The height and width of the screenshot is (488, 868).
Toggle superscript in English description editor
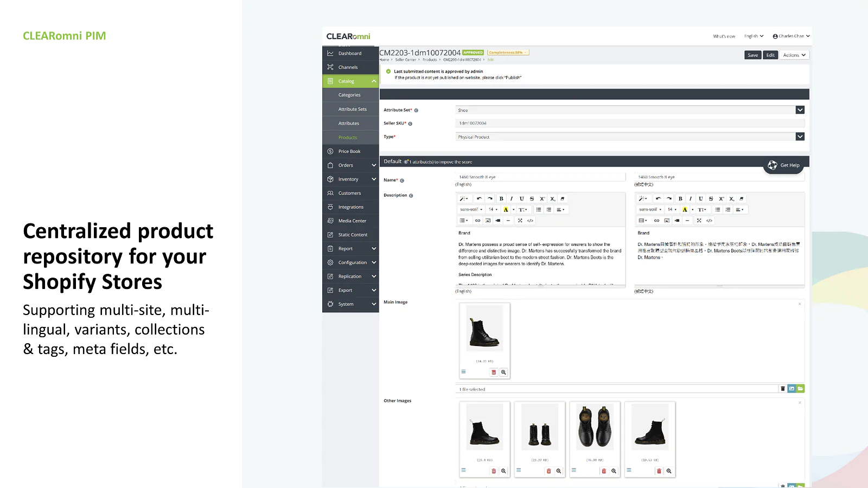[x=542, y=198]
